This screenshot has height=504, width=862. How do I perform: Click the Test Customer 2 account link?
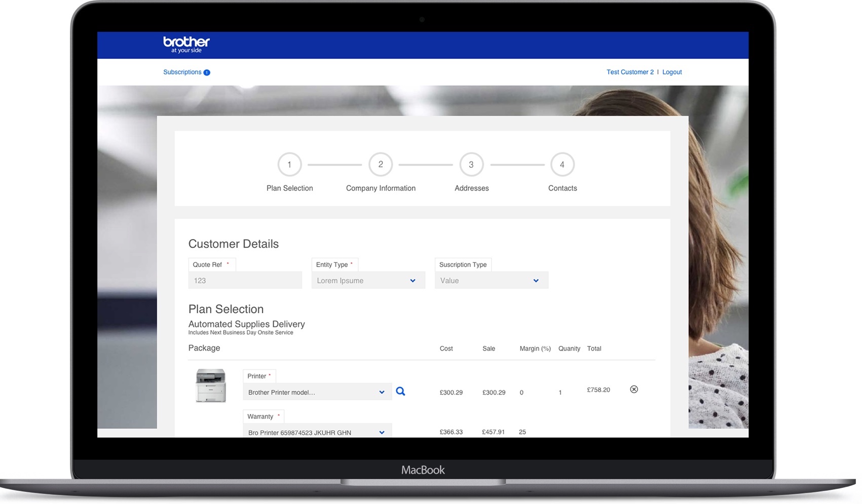tap(630, 72)
